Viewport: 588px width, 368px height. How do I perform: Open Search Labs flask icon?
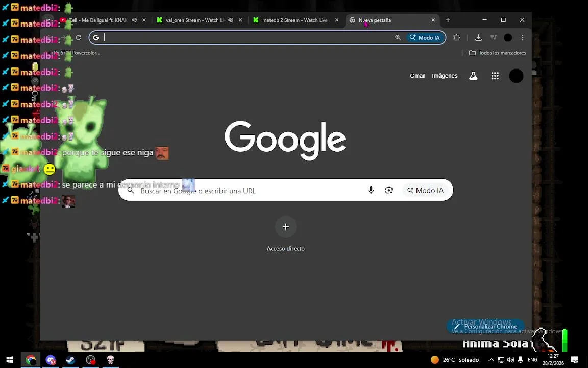473,76
